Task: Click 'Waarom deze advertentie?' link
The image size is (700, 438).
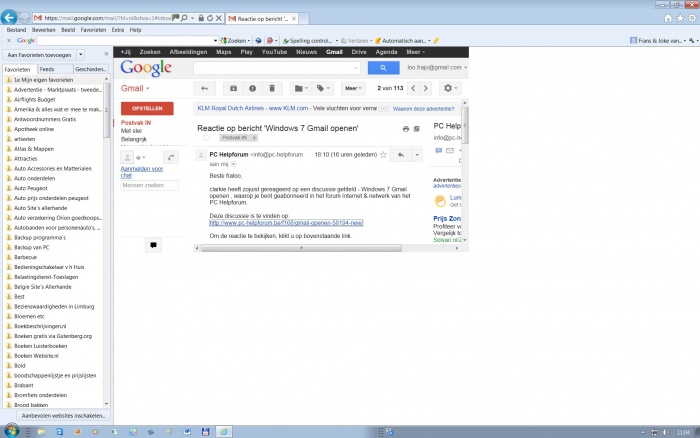Action: [423, 109]
